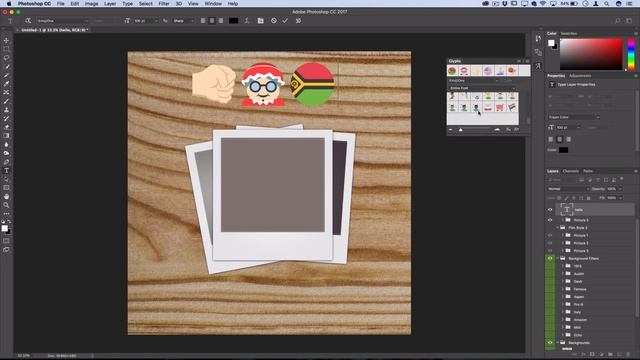Toggle visibility of Picture 1 group
This screenshot has height=360, width=640.
(x=550, y=236)
